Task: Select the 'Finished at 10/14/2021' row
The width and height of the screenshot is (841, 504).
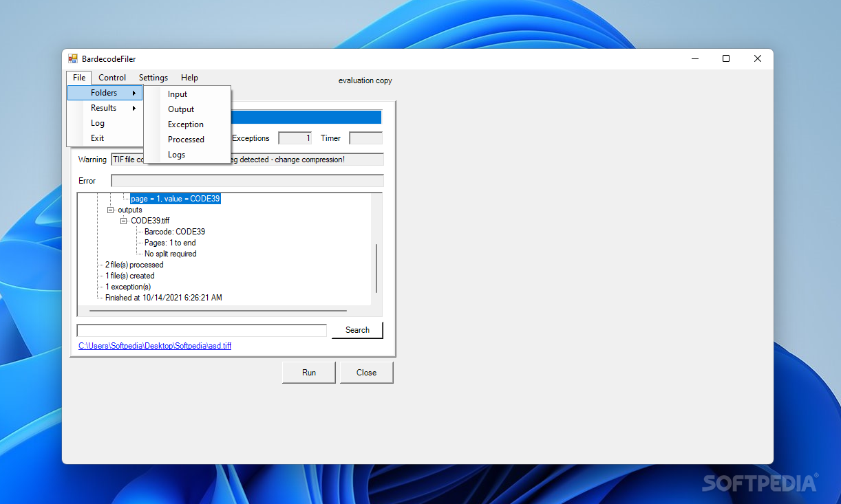Action: 164,298
